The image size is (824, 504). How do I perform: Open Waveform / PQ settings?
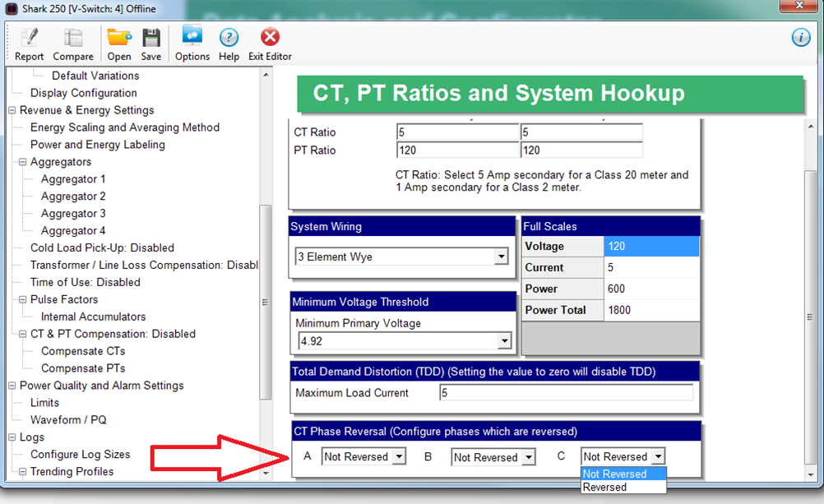click(68, 420)
